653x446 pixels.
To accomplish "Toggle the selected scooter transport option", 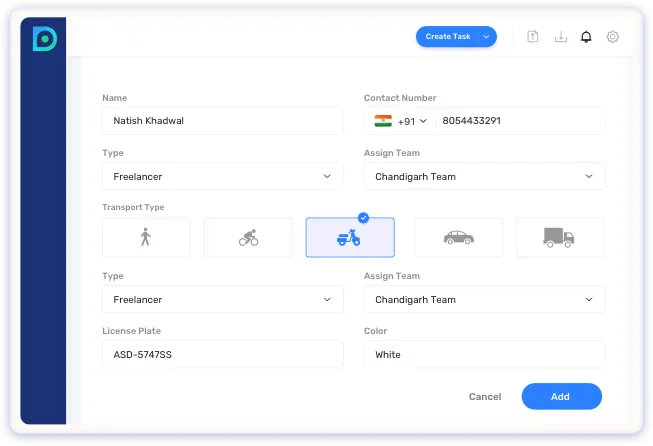I will 350,237.
